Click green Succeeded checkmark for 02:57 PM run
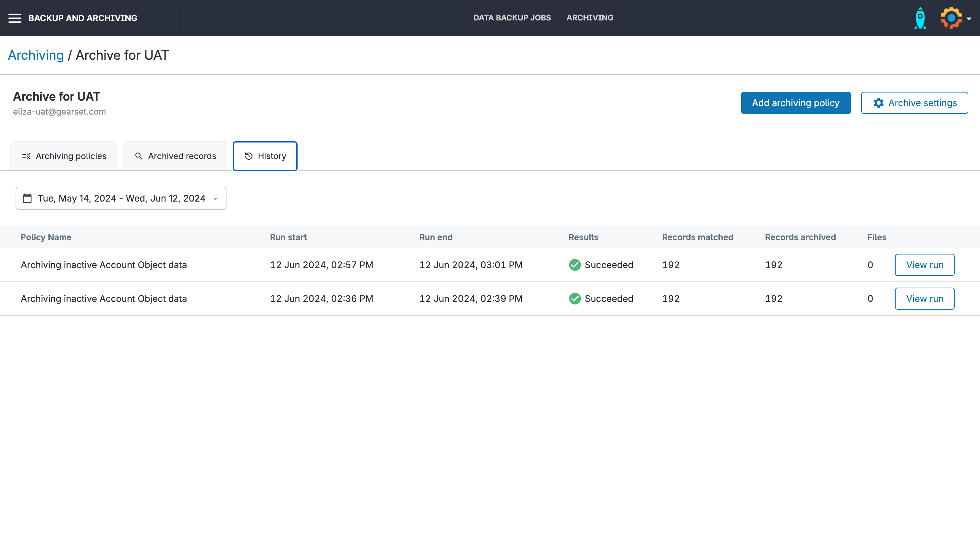980x557 pixels. coord(575,265)
